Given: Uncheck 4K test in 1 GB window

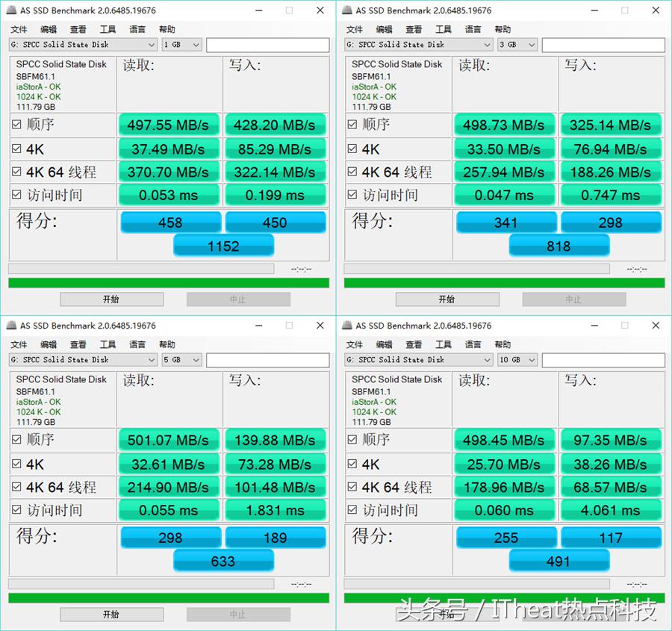Looking at the screenshot, I should 16,149.
